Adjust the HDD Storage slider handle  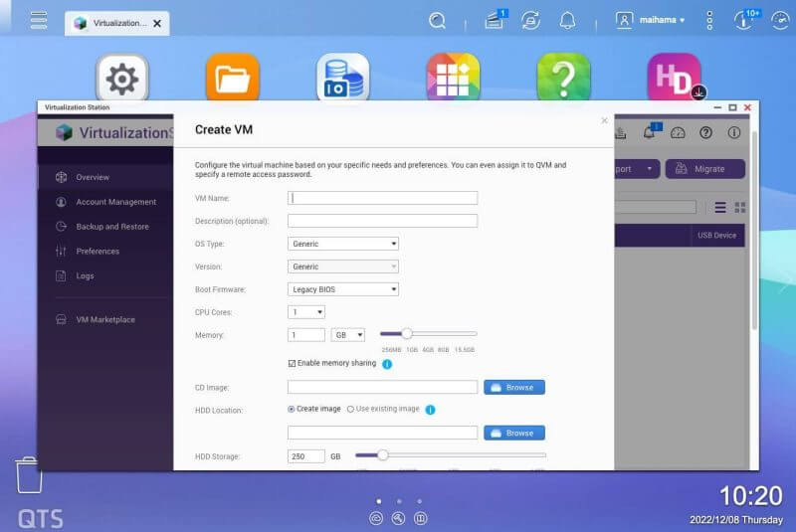383,454
